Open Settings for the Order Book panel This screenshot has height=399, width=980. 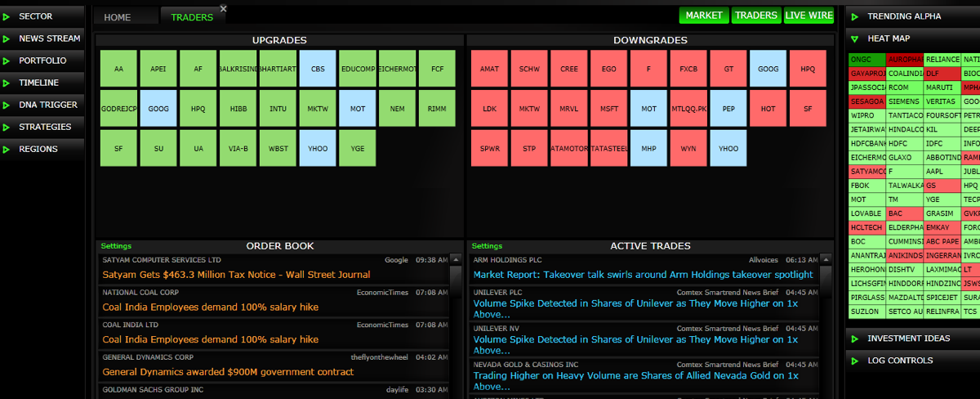116,245
